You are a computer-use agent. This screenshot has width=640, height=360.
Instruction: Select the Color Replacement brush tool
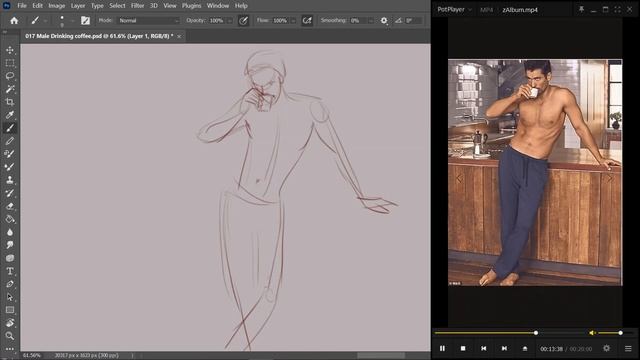(x=10, y=154)
